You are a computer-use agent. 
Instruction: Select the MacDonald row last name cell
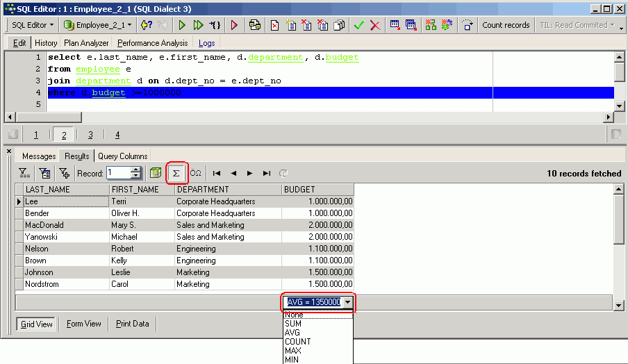[x=66, y=225]
